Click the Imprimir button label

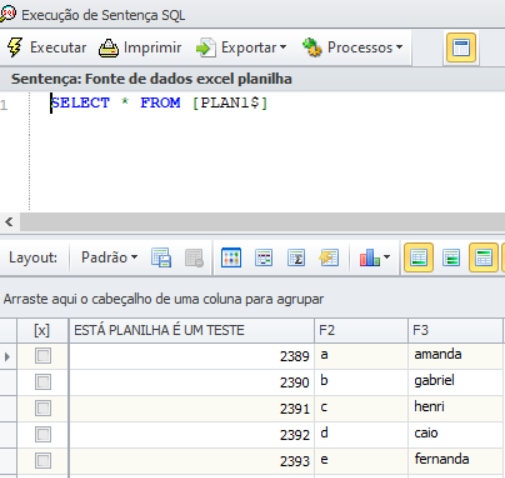pos(153,47)
